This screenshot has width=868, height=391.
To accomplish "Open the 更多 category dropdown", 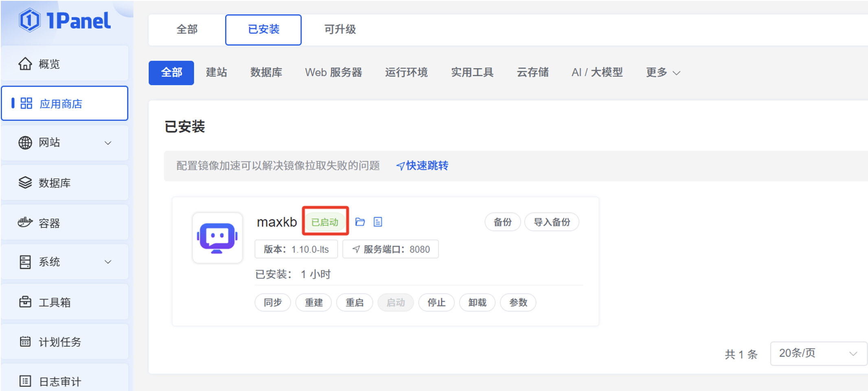I will click(663, 72).
